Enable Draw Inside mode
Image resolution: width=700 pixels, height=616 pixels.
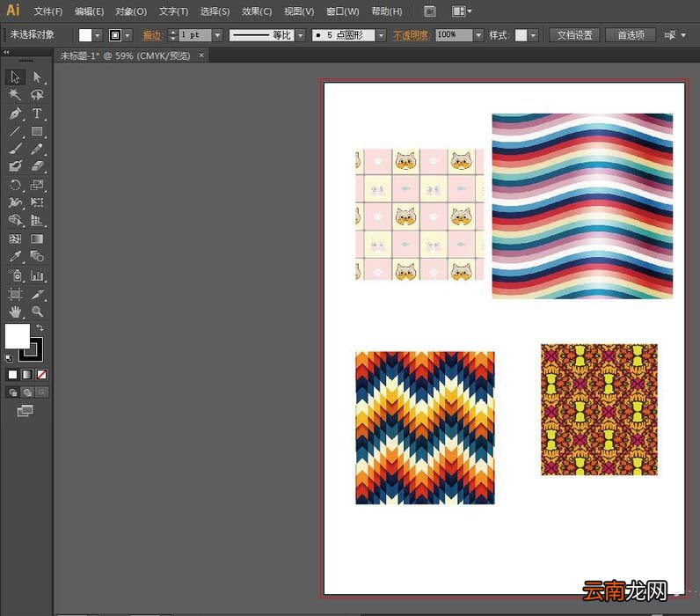tap(41, 392)
